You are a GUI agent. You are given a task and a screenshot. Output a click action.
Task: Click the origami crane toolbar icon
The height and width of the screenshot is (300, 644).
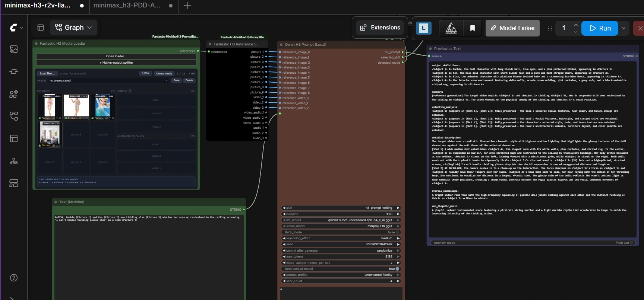coord(451,28)
